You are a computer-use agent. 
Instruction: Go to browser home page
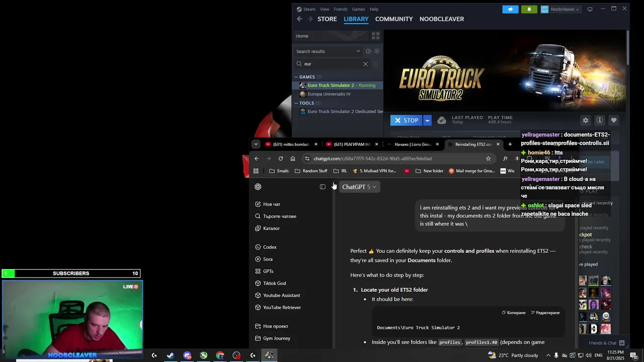coord(292,158)
